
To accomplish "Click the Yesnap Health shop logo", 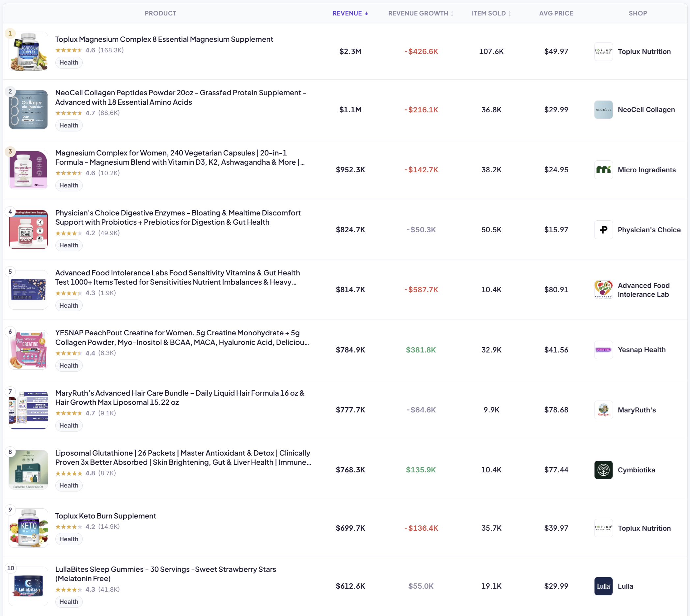I will pyautogui.click(x=603, y=350).
